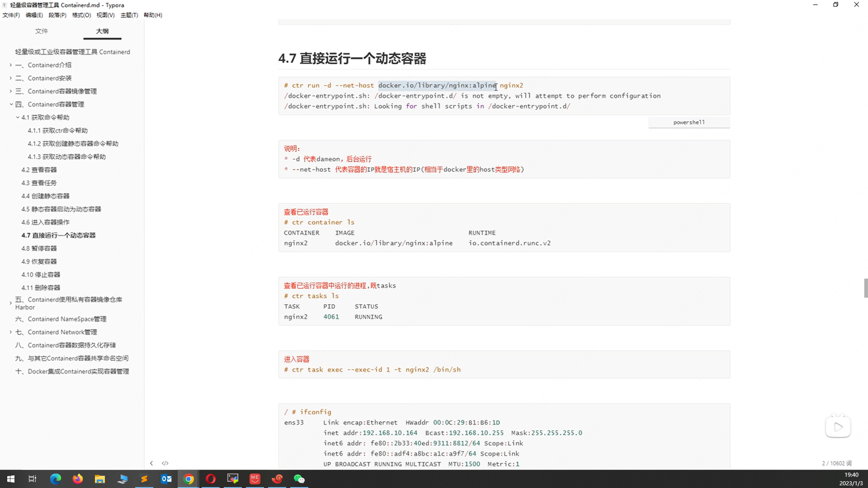Open File Explorer taskbar icon
This screenshot has height=488, width=868.
coord(99,479)
